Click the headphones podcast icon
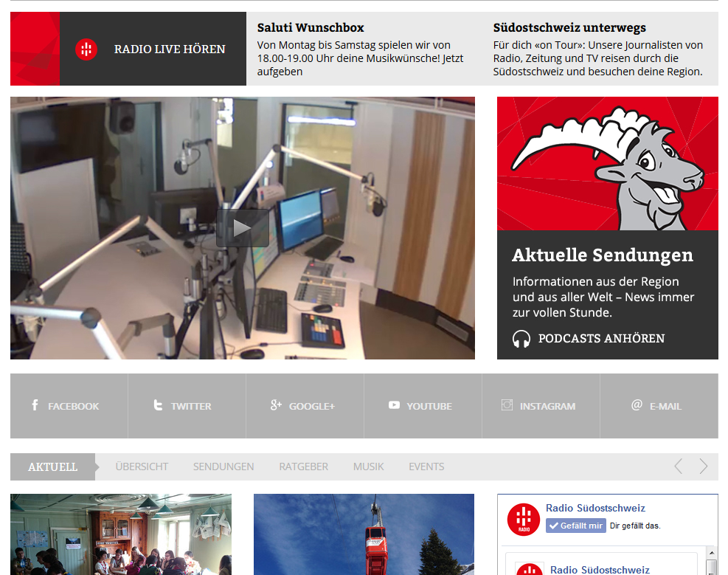 point(521,339)
